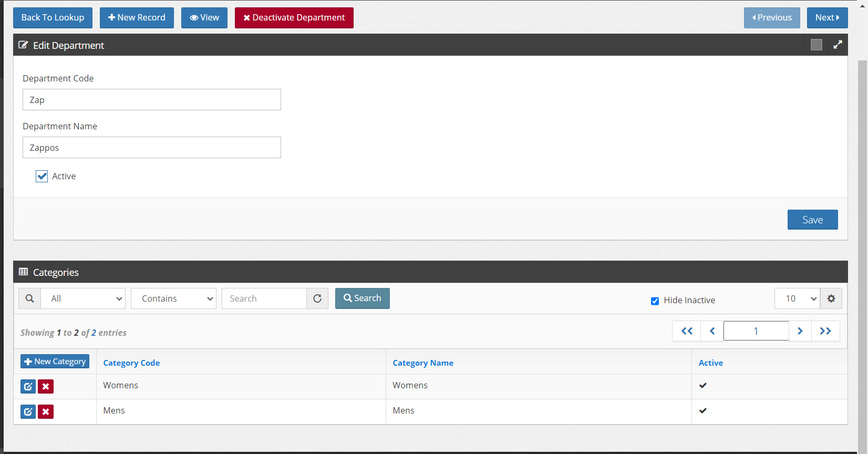The height and width of the screenshot is (454, 868).
Task: Click the categories Search text box
Action: coord(264,298)
